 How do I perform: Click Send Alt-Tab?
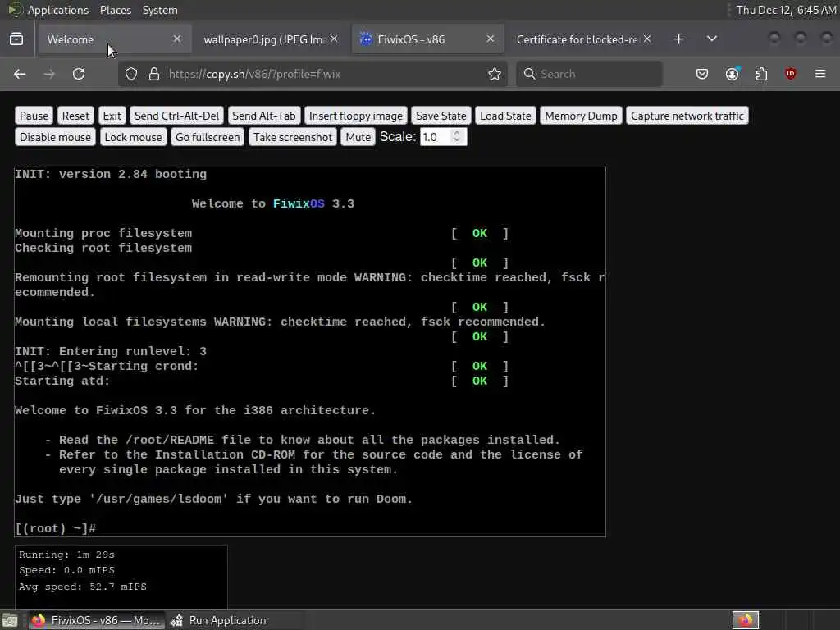point(263,116)
